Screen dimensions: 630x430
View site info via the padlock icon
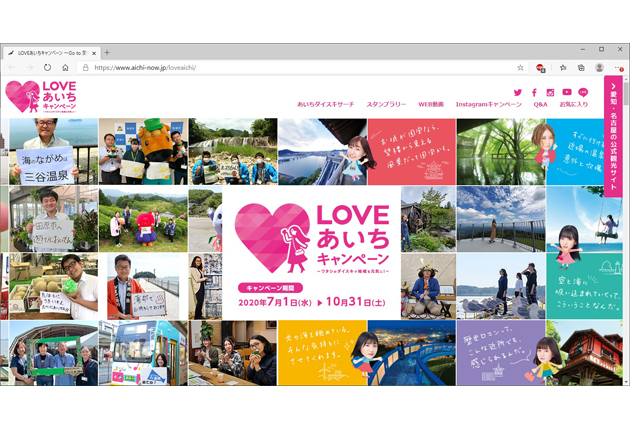86,68
